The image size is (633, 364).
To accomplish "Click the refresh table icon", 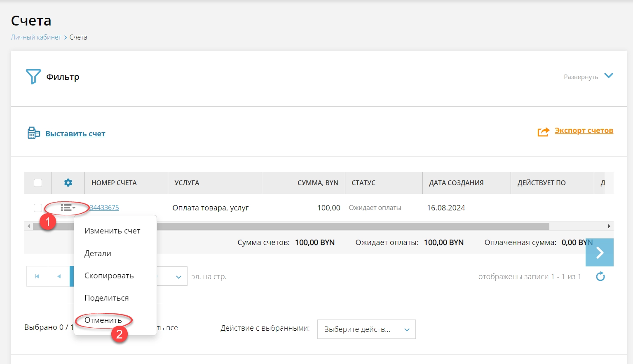I will tap(600, 276).
